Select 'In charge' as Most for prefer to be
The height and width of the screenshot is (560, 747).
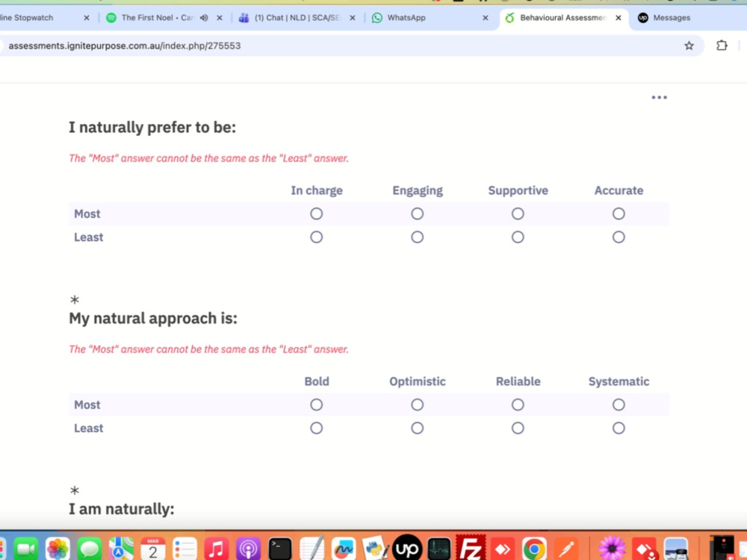click(x=316, y=214)
